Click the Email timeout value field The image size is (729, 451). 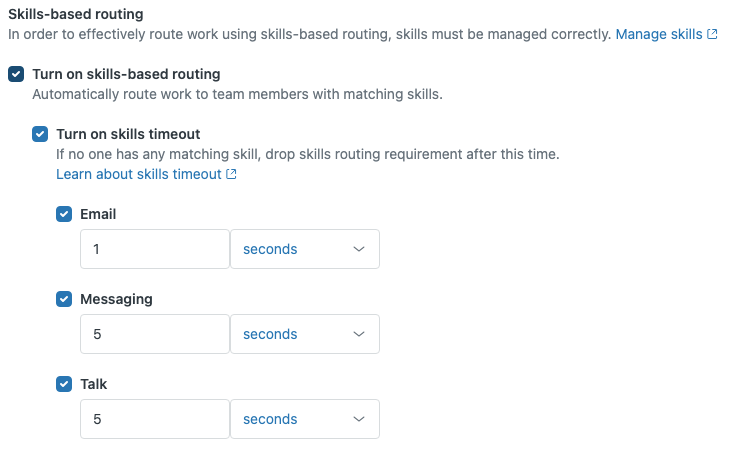pos(155,249)
